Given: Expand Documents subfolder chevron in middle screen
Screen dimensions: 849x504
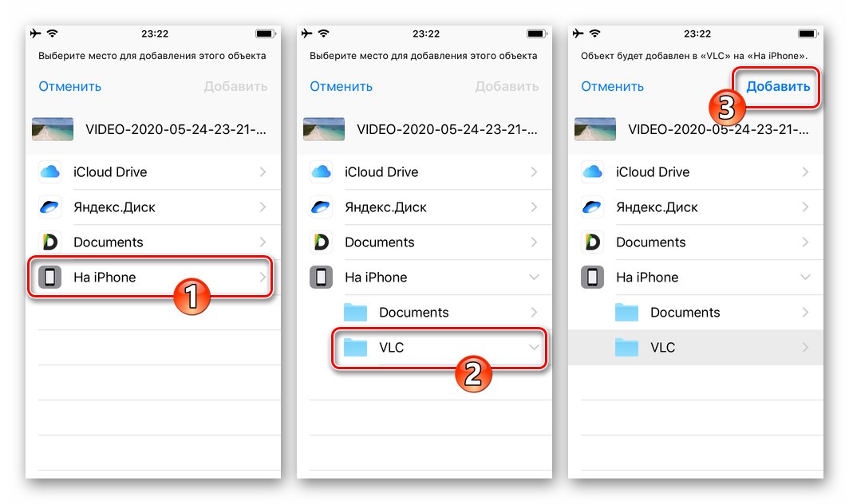Looking at the screenshot, I should (534, 313).
